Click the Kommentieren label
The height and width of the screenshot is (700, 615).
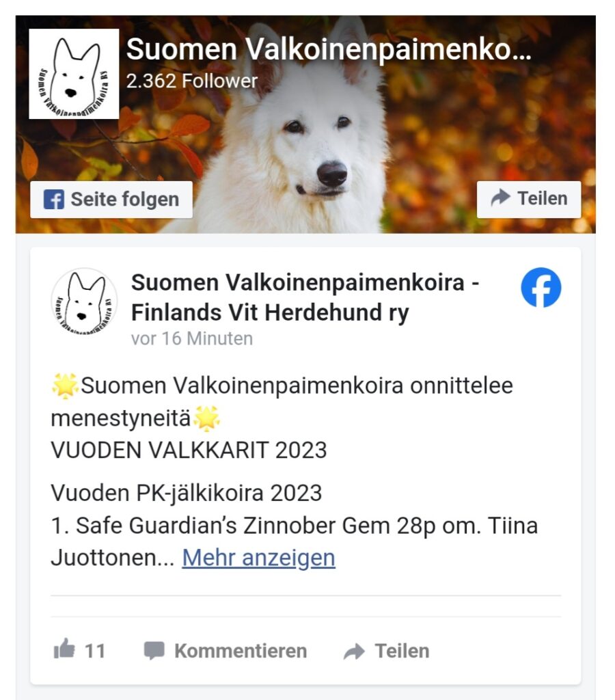[241, 651]
